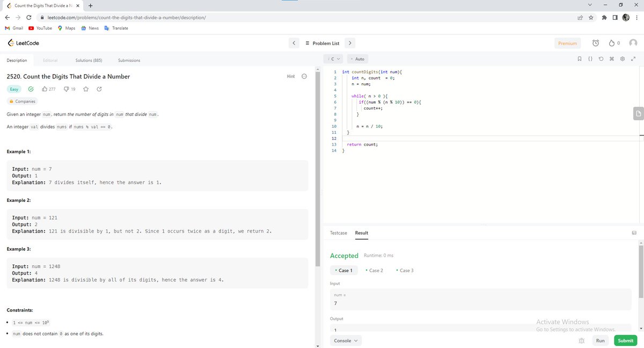The image size is (644, 348).
Task: Open the user profile avatar
Action: click(x=633, y=43)
